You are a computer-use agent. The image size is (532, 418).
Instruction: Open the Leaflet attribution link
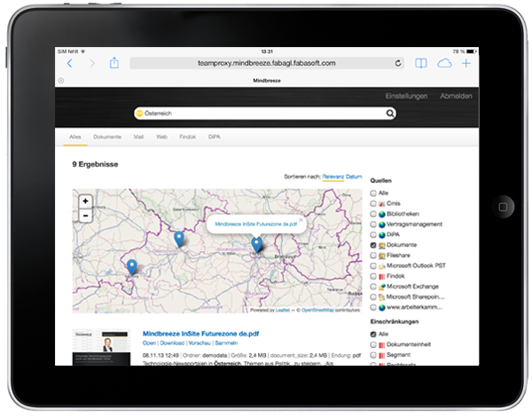(x=283, y=310)
